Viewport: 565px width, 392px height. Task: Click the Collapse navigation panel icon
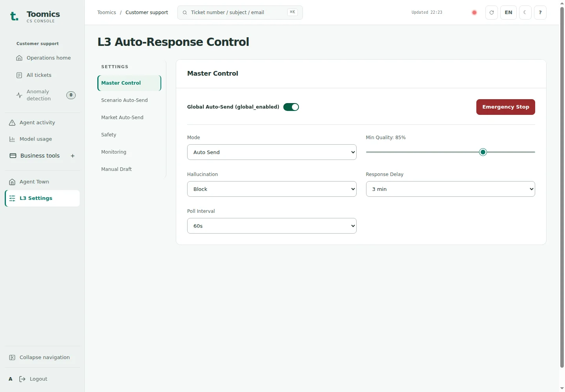(12, 358)
